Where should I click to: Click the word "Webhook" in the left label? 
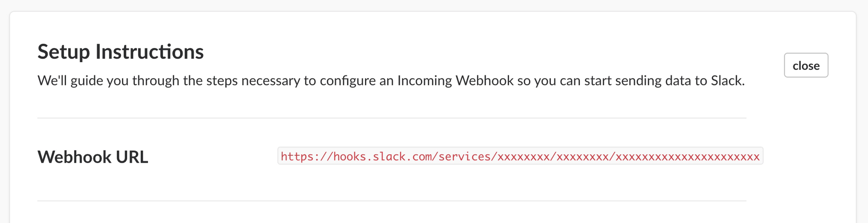pyautogui.click(x=74, y=157)
